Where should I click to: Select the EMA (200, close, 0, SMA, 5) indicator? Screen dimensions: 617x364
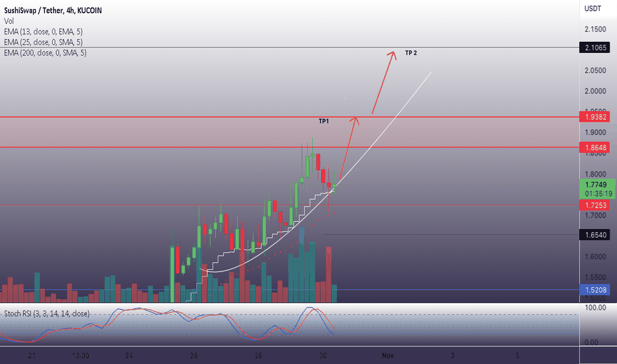click(45, 53)
